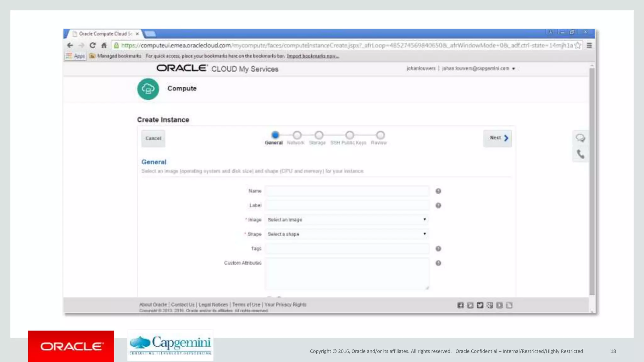The image size is (644, 362).
Task: Open the browser home page icon
Action: pyautogui.click(x=104, y=46)
